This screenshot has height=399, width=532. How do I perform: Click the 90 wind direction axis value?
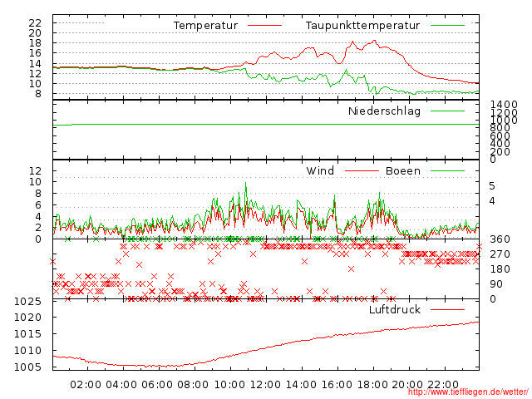496,284
